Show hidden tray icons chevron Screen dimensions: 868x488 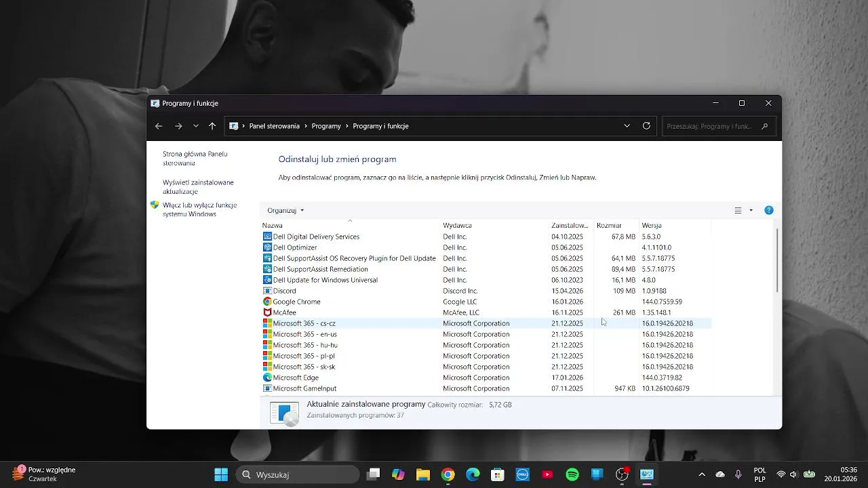701,474
